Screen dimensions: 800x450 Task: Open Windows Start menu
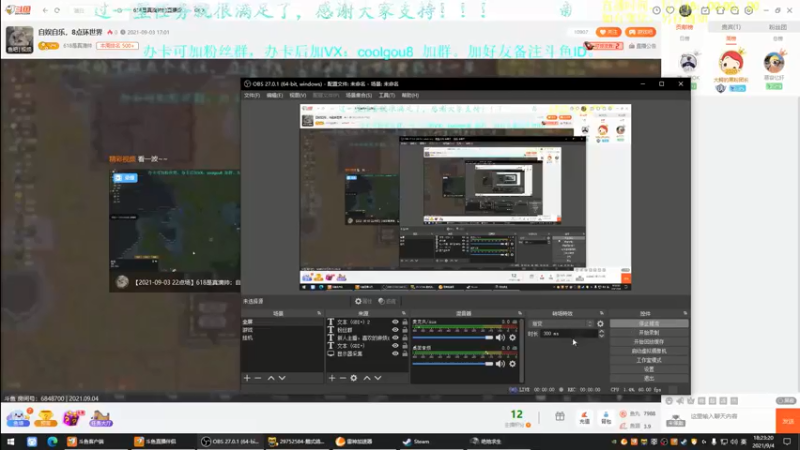tap(10, 442)
